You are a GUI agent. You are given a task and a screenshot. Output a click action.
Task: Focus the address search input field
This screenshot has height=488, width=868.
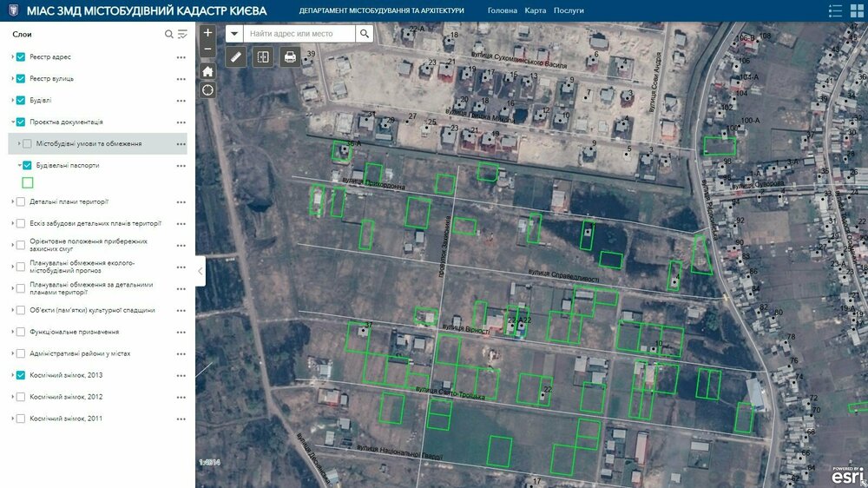(299, 34)
